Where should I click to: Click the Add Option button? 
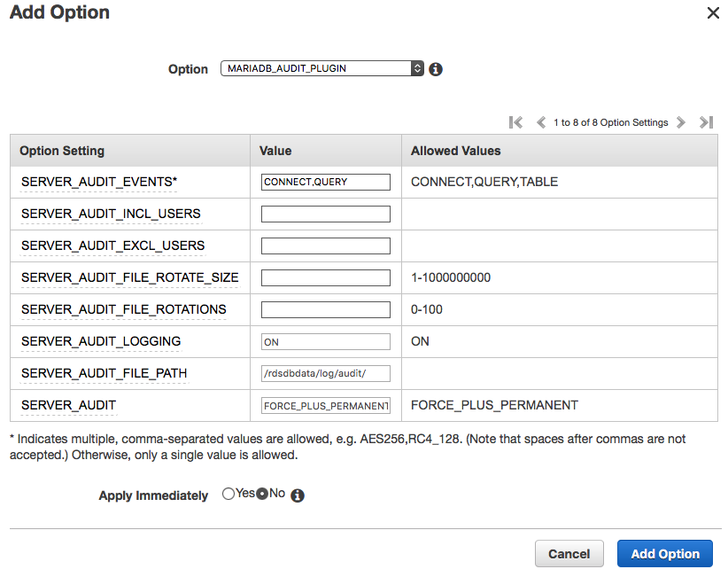coord(665,554)
